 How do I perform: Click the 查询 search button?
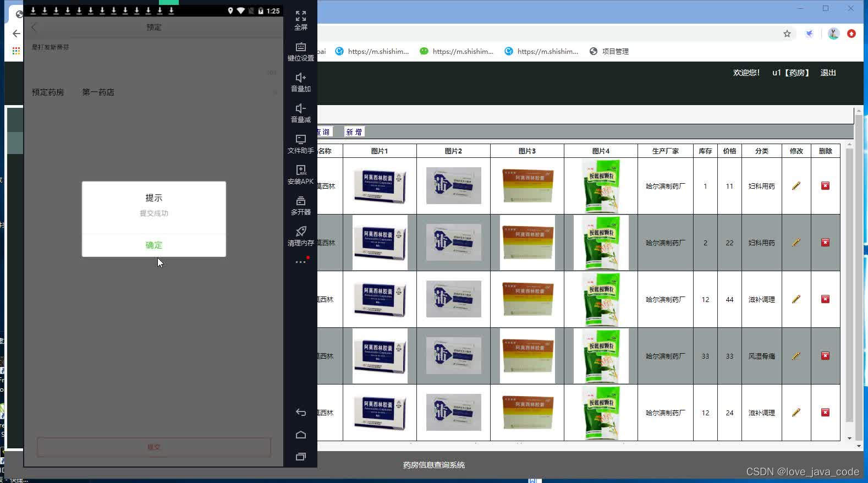click(x=325, y=132)
